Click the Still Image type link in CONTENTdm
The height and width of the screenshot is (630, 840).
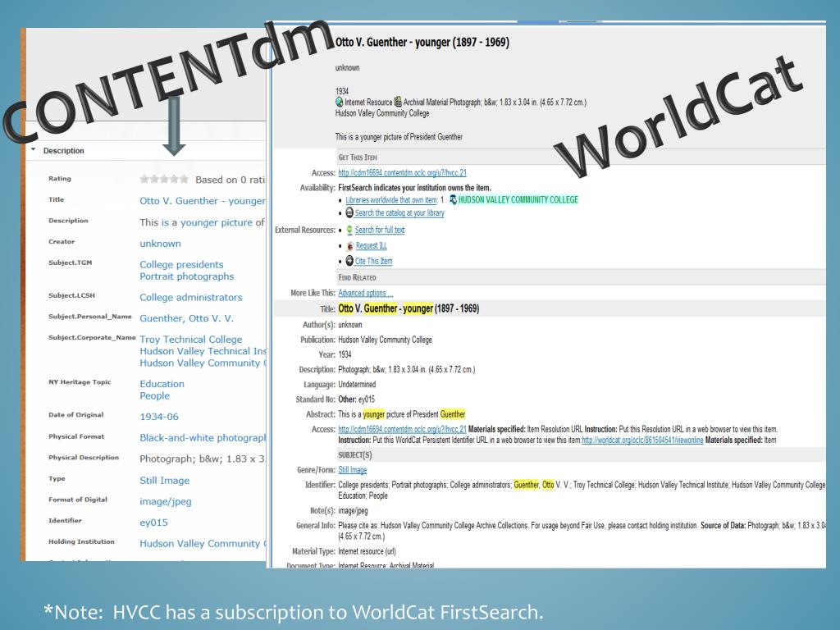tap(164, 480)
